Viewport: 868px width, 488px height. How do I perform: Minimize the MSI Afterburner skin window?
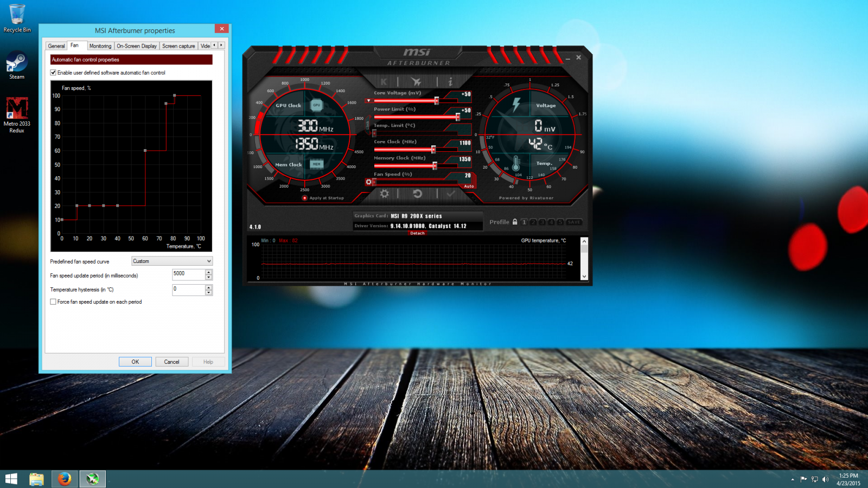coord(568,58)
